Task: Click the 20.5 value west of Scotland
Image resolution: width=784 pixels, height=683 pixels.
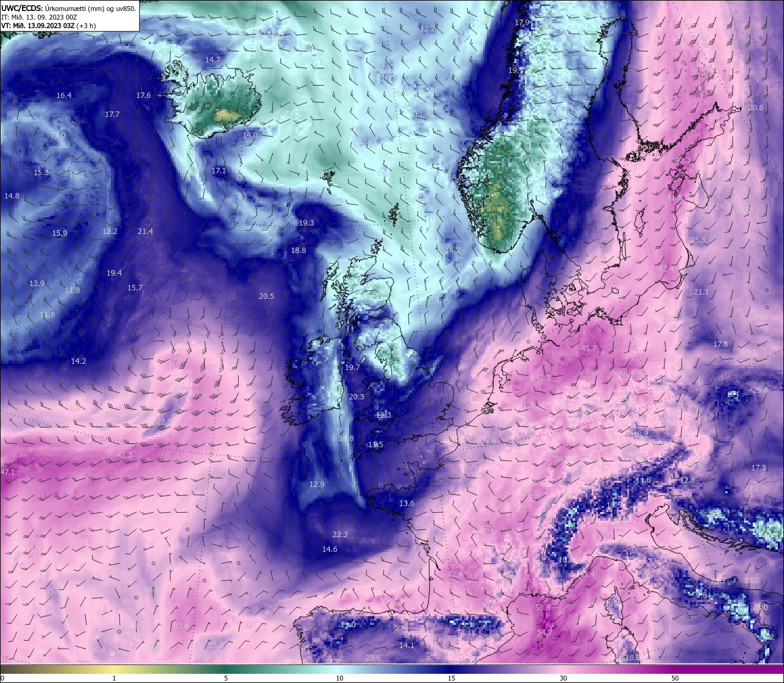Action: [x=266, y=296]
